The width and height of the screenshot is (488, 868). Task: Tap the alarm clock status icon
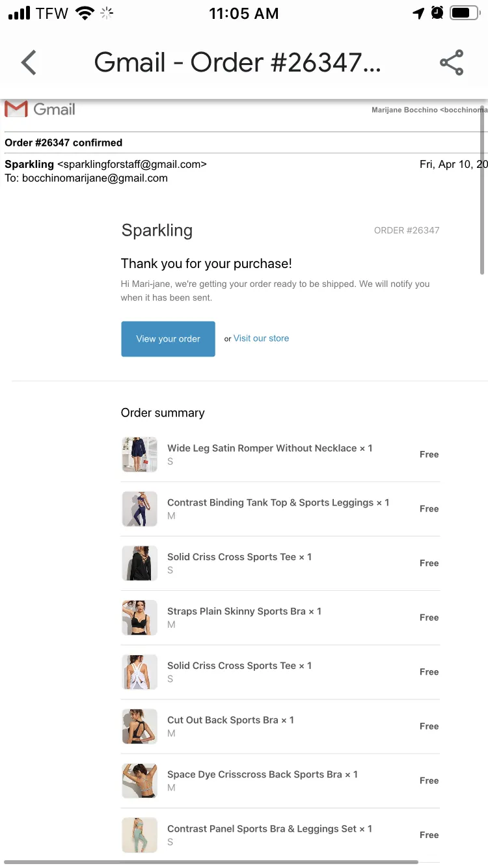[x=437, y=12]
